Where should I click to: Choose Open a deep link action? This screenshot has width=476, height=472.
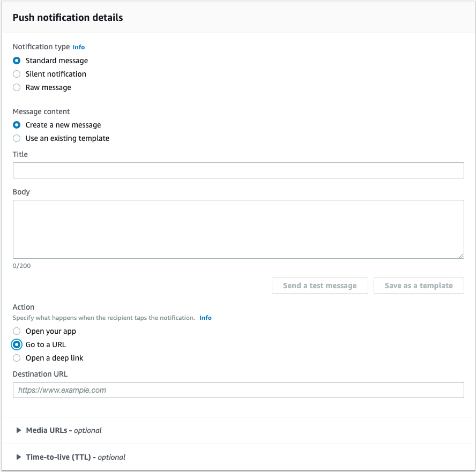click(x=17, y=358)
